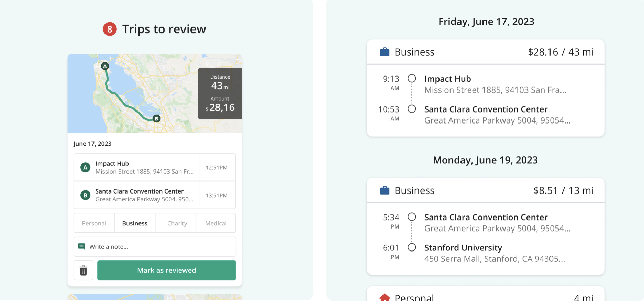644x304 pixels.
Task: Click the 13:51PM arrival time
Action: coord(216,196)
